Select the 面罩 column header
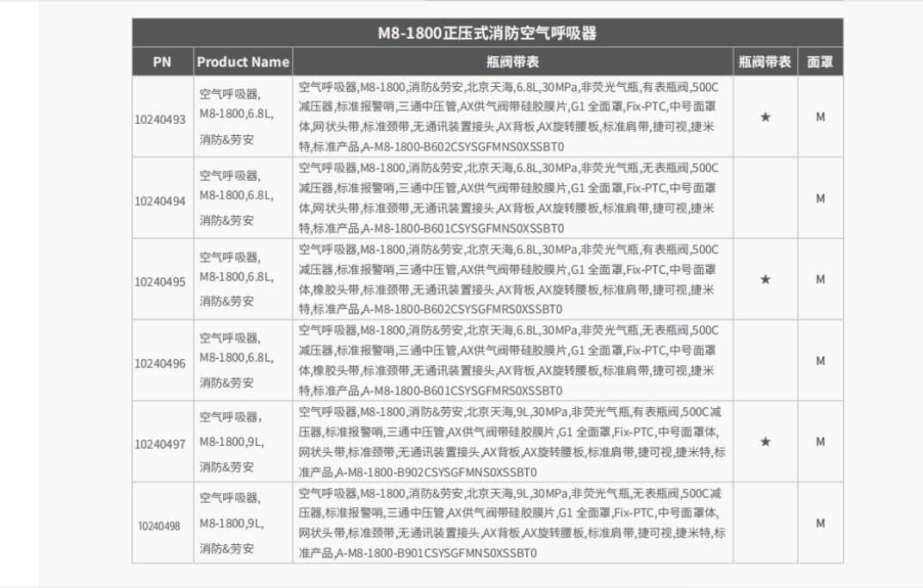 click(x=820, y=62)
